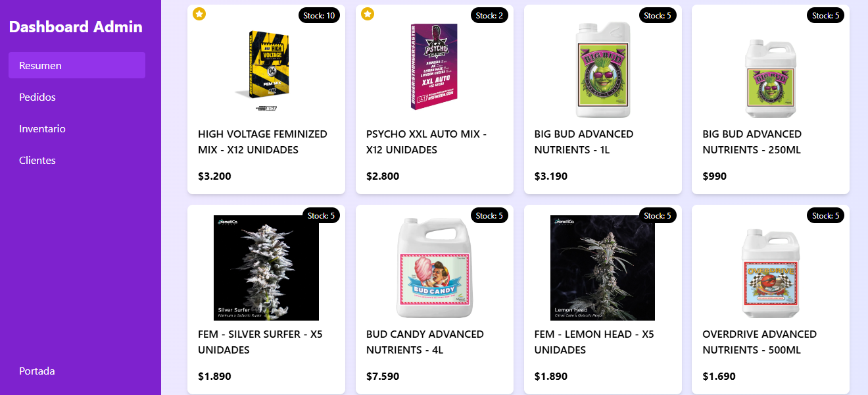868x395 pixels.
Task: Select the $7.590 Bud Candy price
Action: click(x=383, y=377)
